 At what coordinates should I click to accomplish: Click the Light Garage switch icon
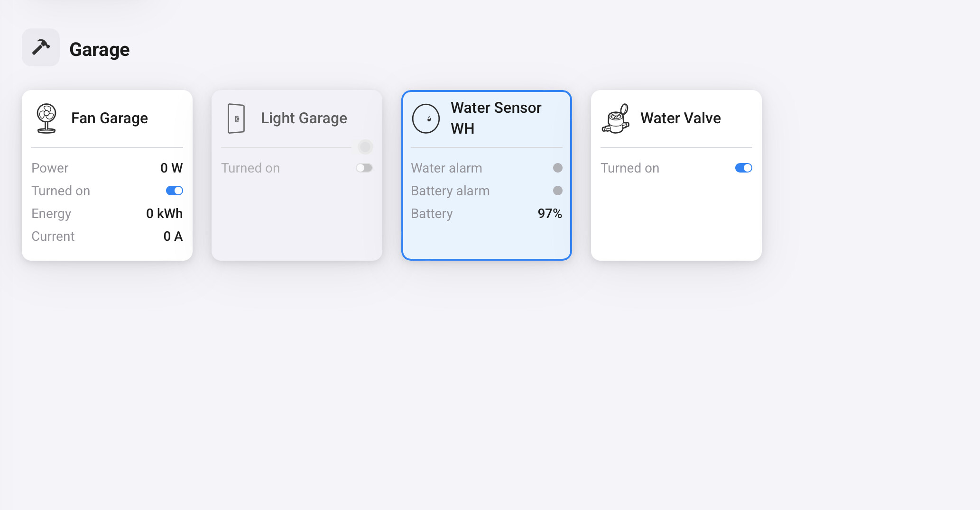236,118
